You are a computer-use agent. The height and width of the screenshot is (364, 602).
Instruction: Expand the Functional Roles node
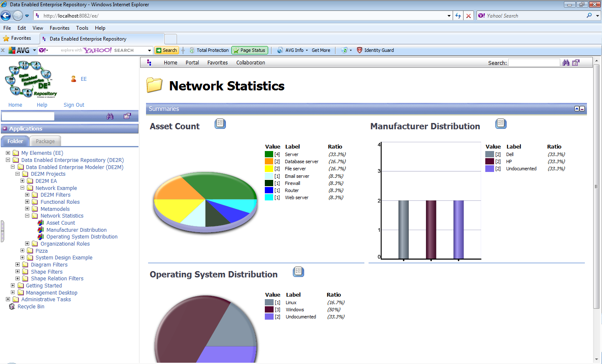coord(27,202)
